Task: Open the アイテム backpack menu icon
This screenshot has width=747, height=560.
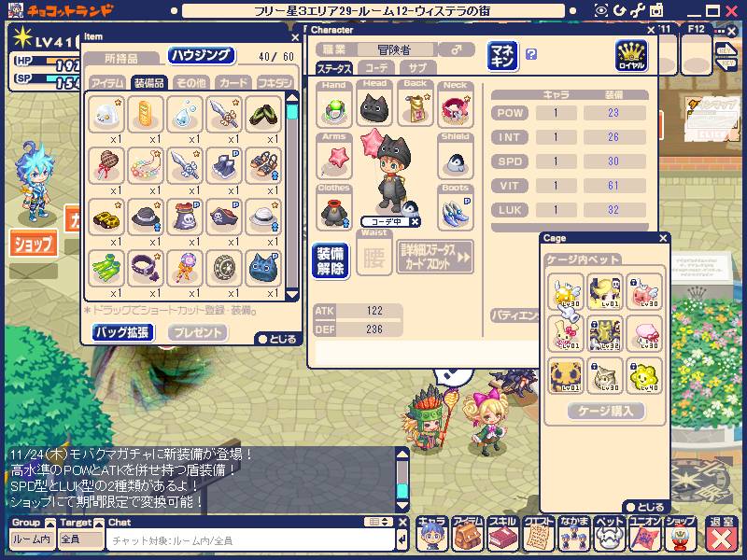Action: 468,534
